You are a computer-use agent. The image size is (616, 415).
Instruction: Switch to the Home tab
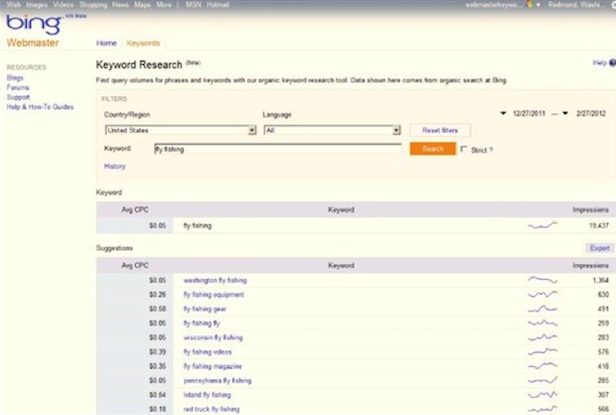pos(106,44)
